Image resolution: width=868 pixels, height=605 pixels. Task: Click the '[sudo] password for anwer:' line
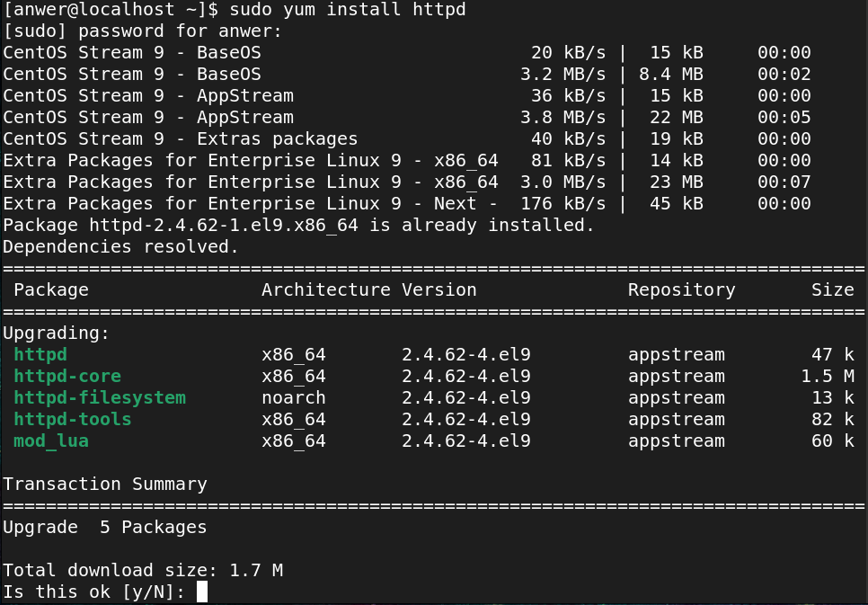[142, 31]
